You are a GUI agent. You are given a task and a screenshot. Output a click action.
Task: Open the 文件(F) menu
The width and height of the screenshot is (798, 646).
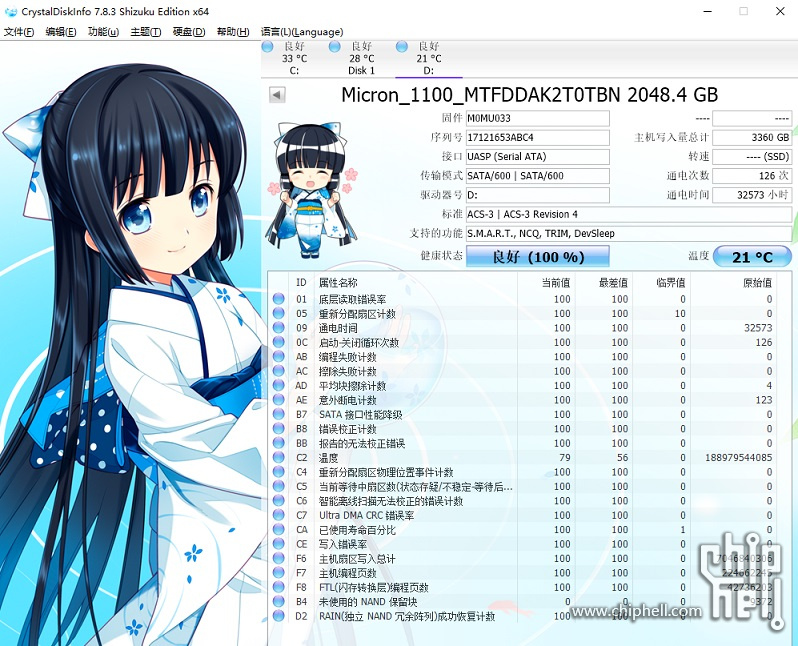click(19, 32)
